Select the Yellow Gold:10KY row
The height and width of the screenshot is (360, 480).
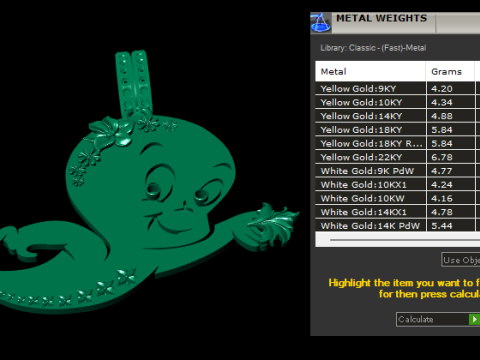[398, 102]
